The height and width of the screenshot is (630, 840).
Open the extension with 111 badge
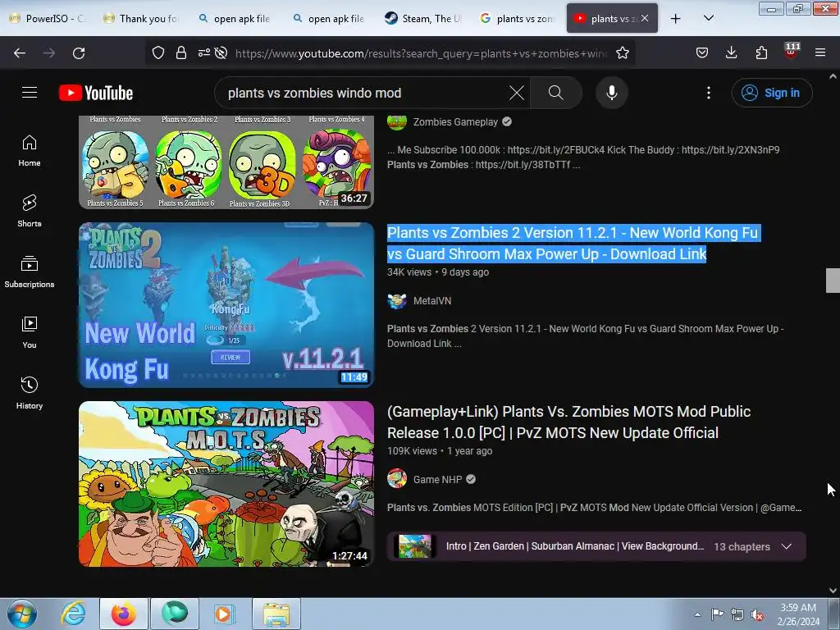(792, 52)
